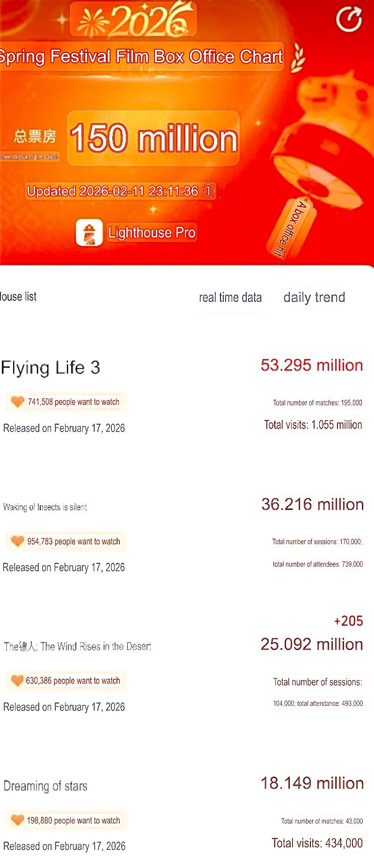Tap the 'A box office hit' lantern tag

289,229
